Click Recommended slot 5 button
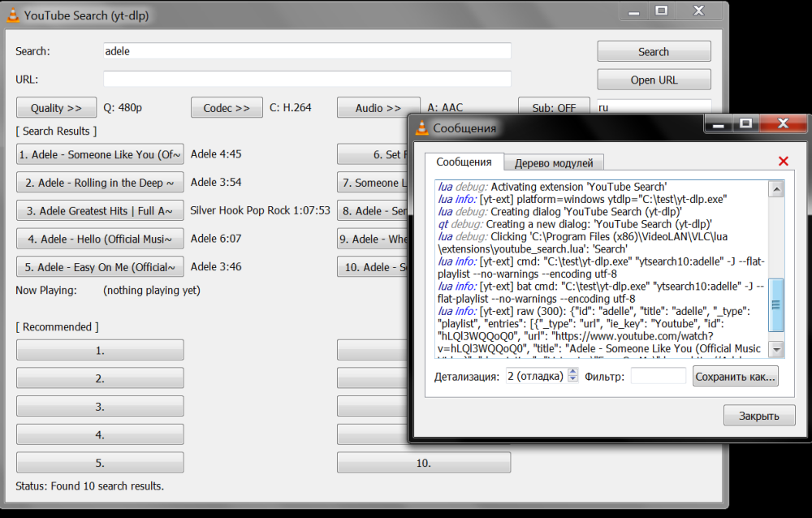 pyautogui.click(x=100, y=463)
